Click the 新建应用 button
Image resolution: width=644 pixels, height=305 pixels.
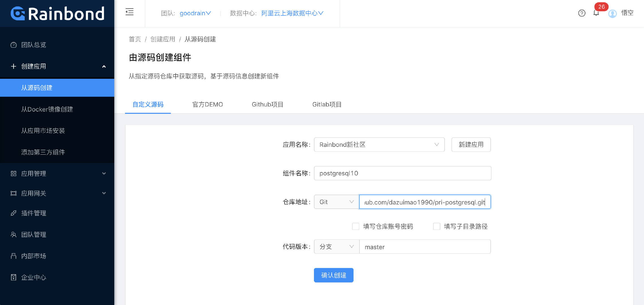pos(471,145)
